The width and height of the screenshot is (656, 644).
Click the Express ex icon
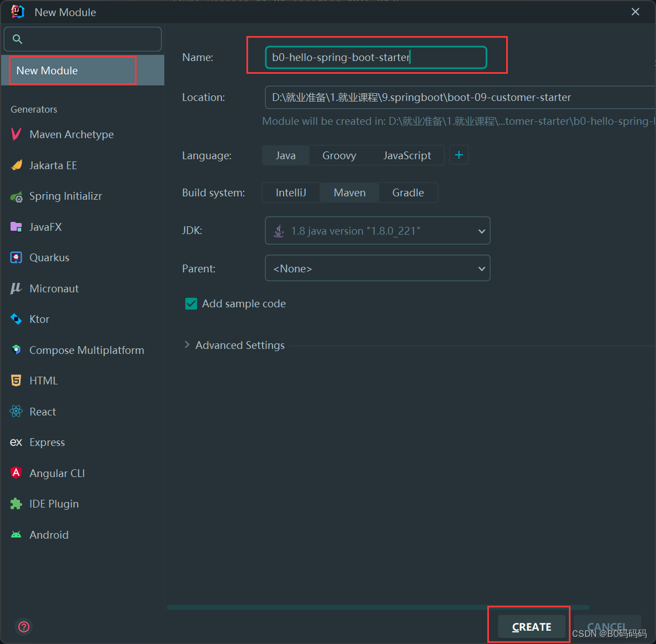tap(16, 442)
